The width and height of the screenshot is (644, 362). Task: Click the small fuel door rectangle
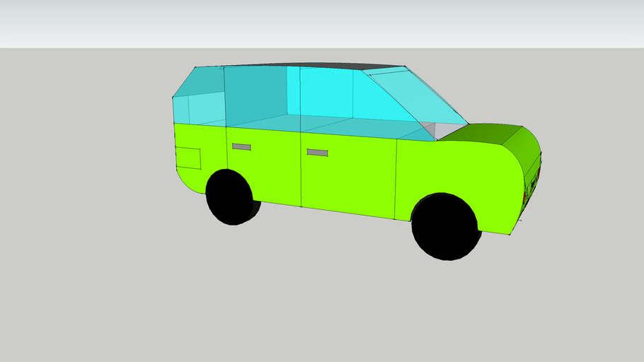pyautogui.click(x=188, y=158)
